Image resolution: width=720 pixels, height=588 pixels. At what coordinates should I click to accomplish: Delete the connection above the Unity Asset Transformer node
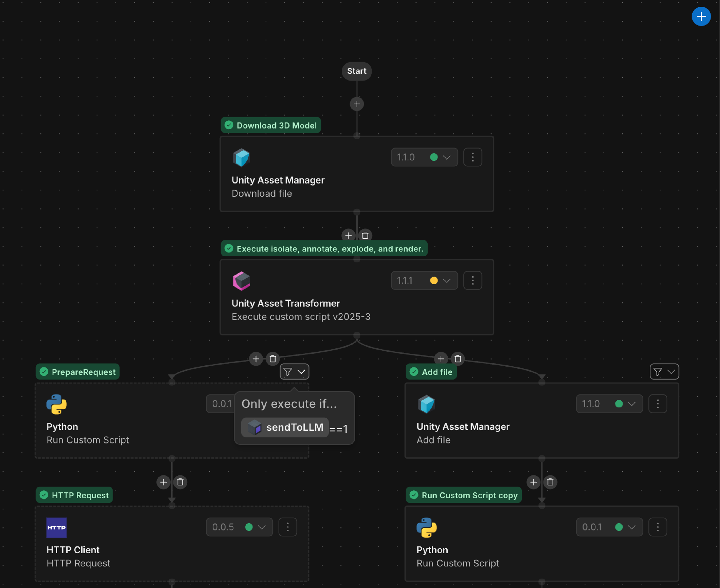(x=365, y=235)
